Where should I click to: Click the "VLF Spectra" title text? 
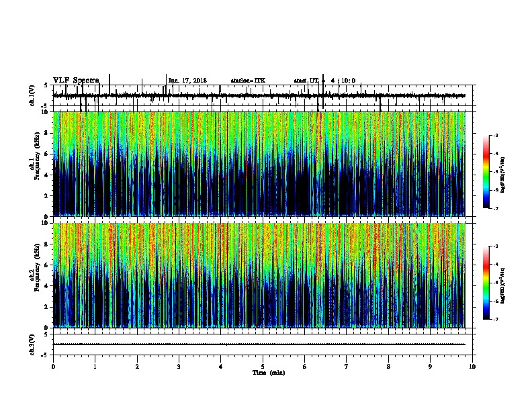click(x=76, y=81)
